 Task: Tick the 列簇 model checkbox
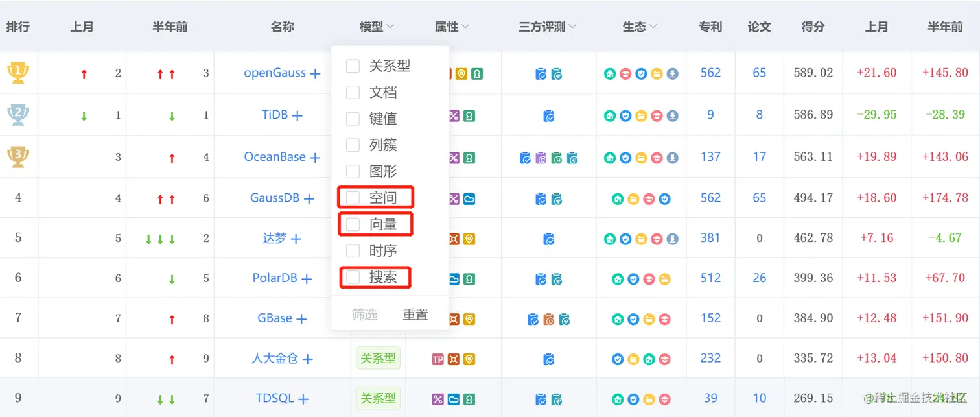coord(353,145)
